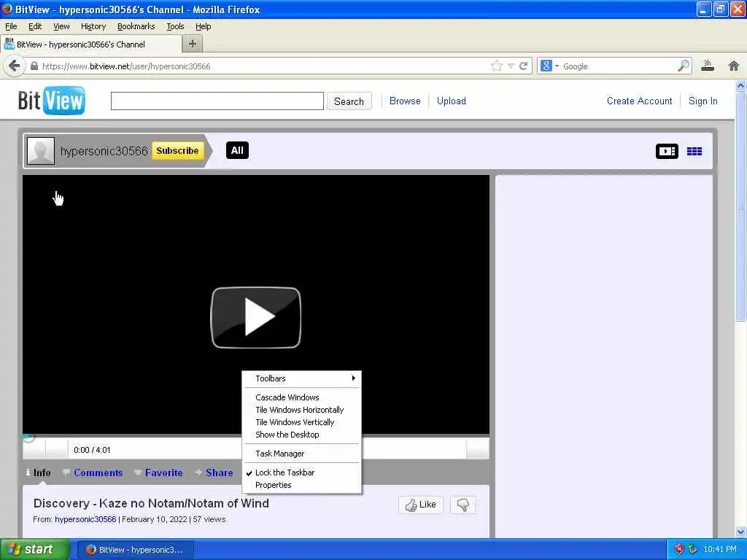Open the Edit menu
Screen dimensions: 747x560
[35, 26]
